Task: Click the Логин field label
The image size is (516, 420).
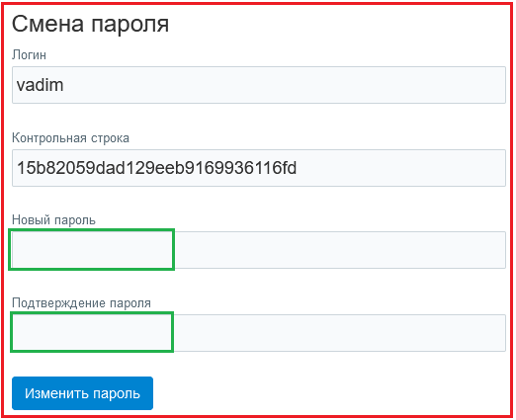Action: point(29,55)
